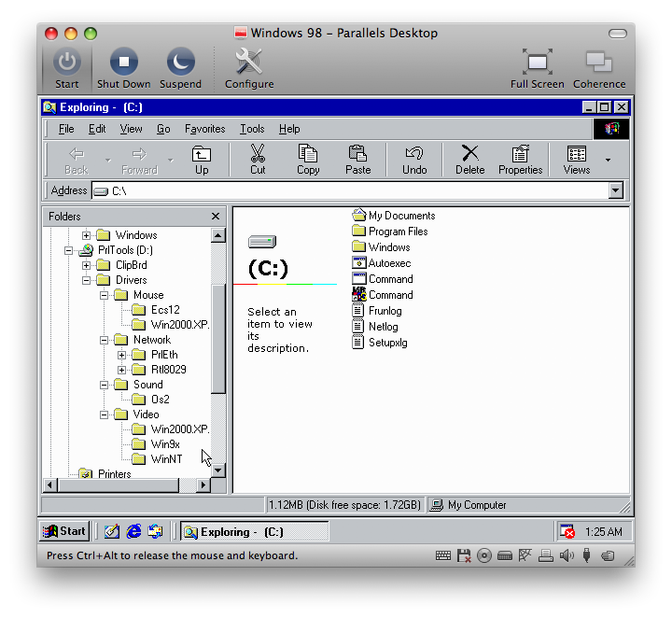Launch Internet Explorer from Quick Launch
The image size is (672, 618).
click(x=133, y=531)
